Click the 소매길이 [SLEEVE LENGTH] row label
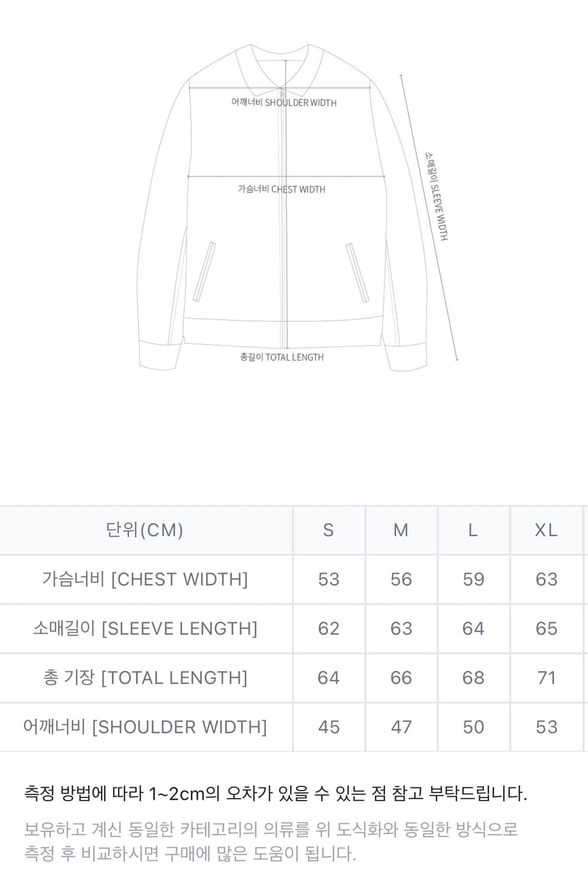Viewport: 588px width, 888px height. pos(144,628)
